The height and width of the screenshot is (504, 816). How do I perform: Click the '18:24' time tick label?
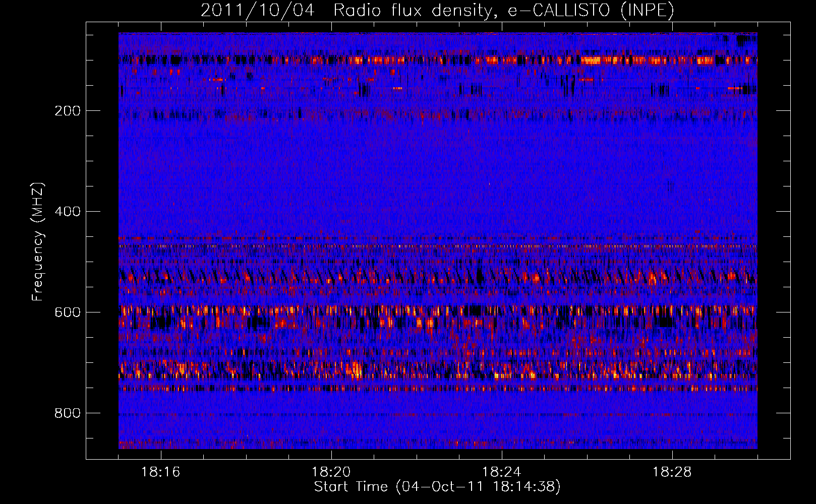pos(502,472)
